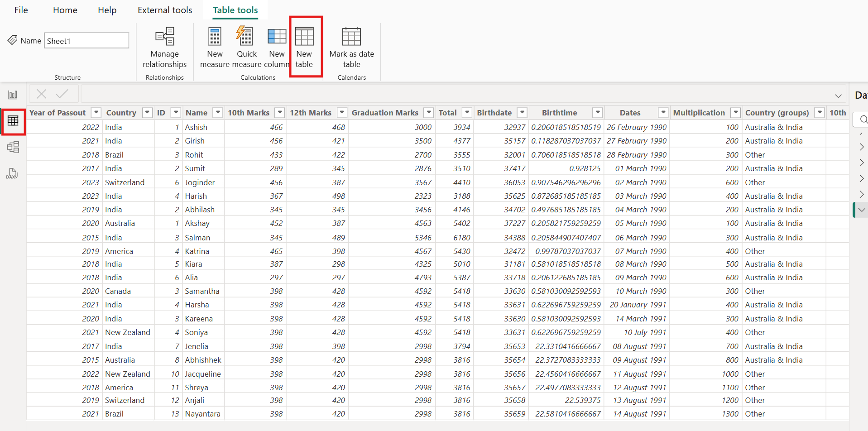Create a Quick measure
The image size is (868, 431).
click(x=246, y=43)
